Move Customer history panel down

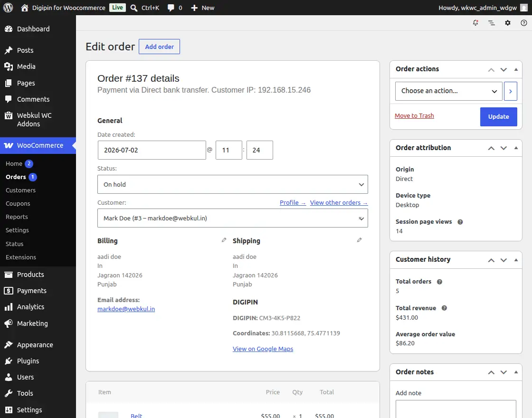pos(503,260)
